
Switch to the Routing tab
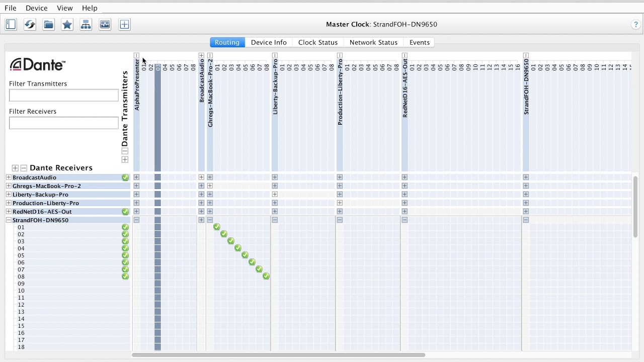[227, 42]
